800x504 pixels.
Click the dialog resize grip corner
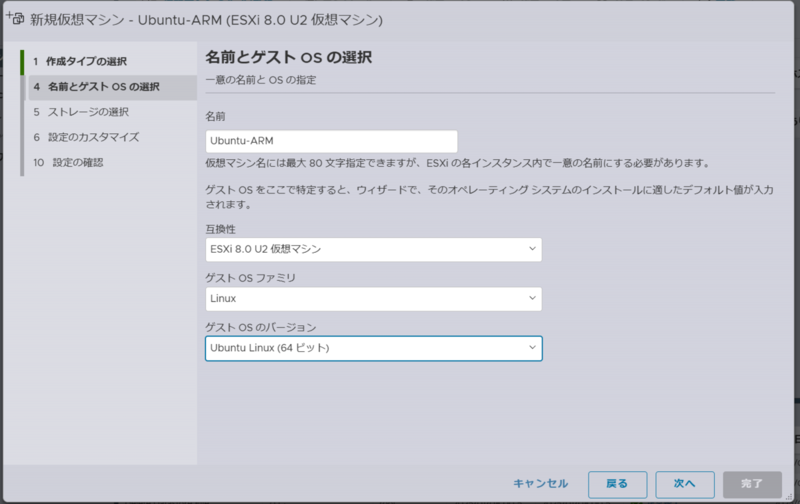[x=789, y=497]
